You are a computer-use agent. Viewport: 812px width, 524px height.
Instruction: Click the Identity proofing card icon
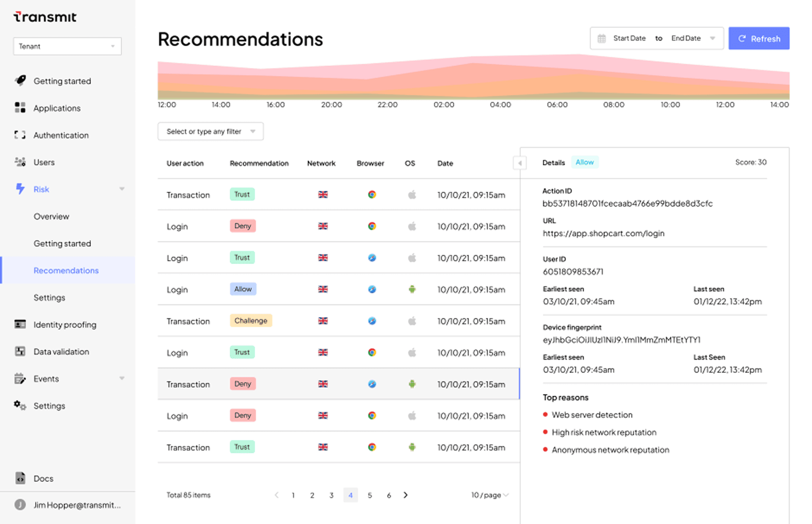[20, 324]
